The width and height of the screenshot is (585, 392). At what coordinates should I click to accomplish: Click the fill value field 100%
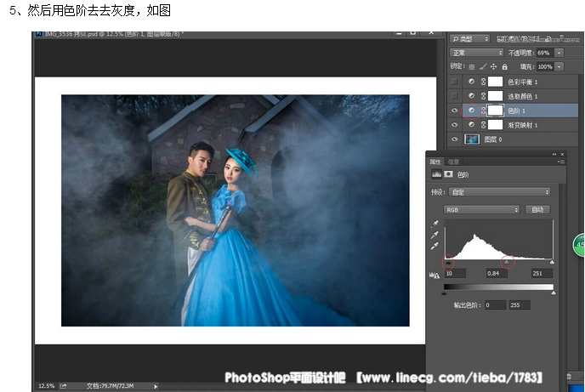pos(545,67)
